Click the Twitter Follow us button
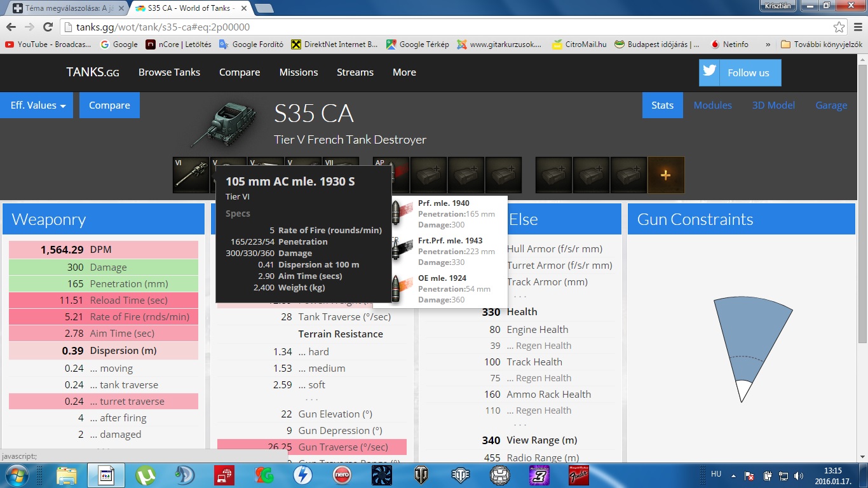Screen dimensions: 868x488 point(740,72)
